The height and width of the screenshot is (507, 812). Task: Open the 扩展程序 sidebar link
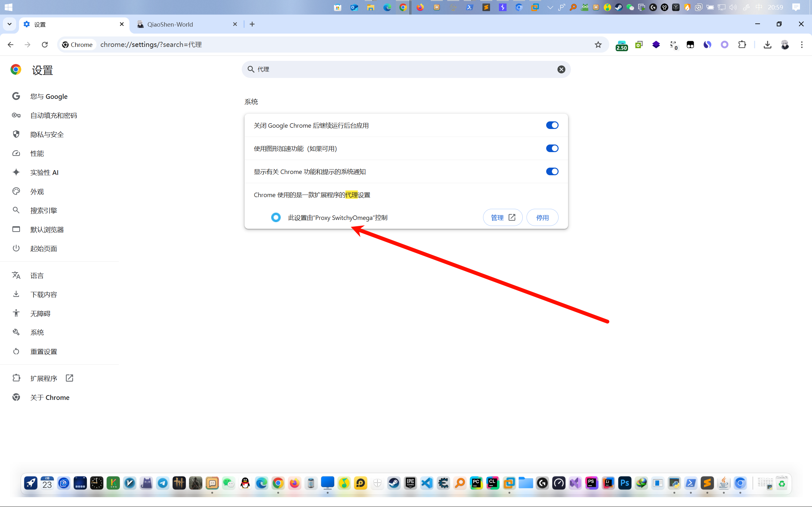click(44, 378)
